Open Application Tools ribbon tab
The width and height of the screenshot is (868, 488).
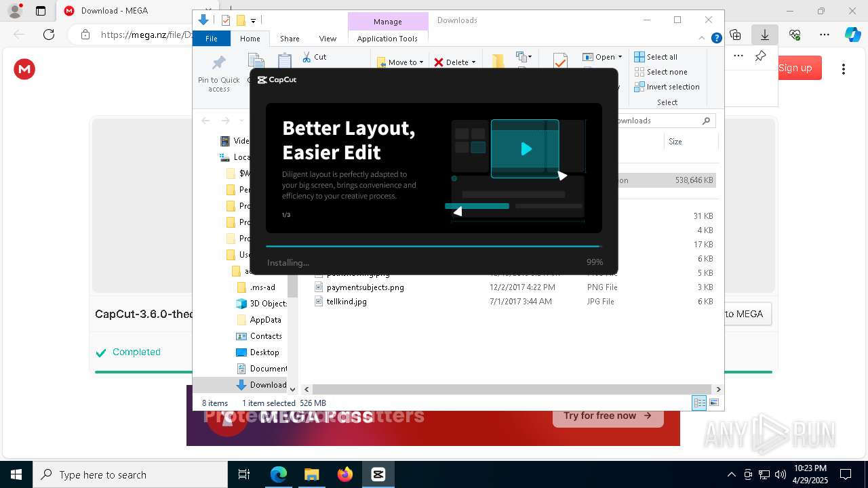pyautogui.click(x=387, y=39)
